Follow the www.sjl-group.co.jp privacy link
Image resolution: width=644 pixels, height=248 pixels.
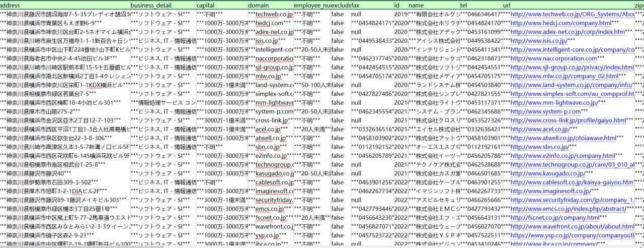572,68
